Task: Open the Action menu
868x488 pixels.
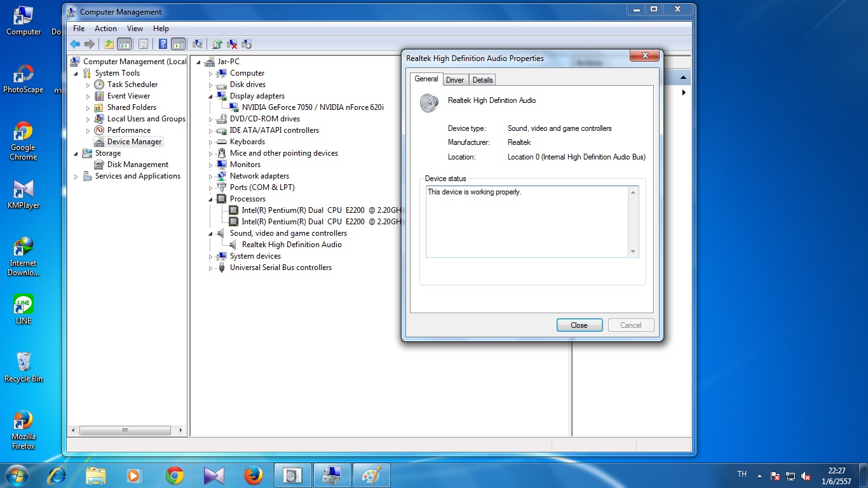Action: (x=105, y=29)
